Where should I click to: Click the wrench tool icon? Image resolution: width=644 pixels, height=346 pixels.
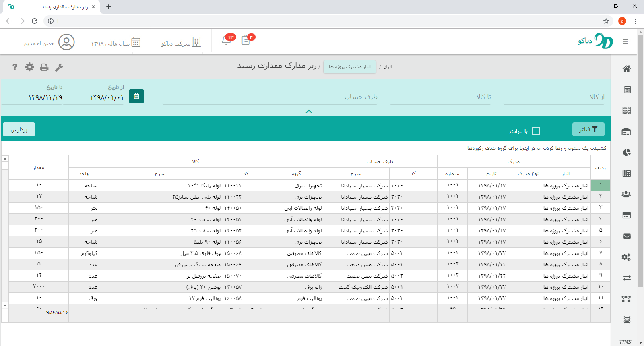[59, 67]
